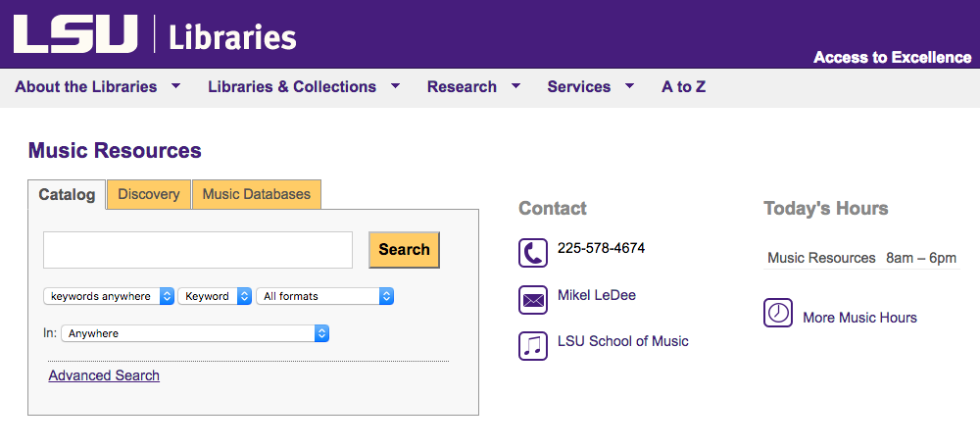Click the Access to Excellence tagline
Viewport: 980px width, 448px height.
click(x=893, y=58)
